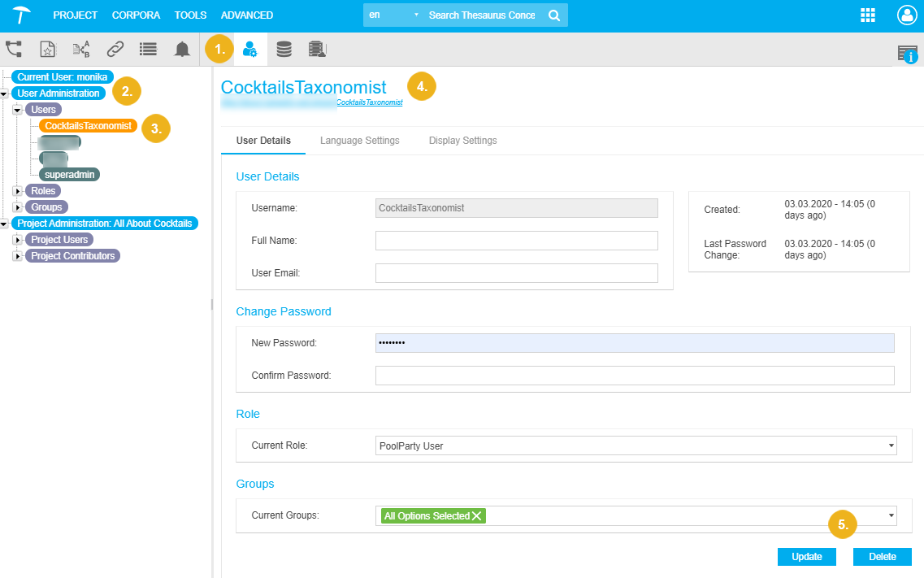Open the linked data chain icon
924x578 pixels.
coord(115,49)
